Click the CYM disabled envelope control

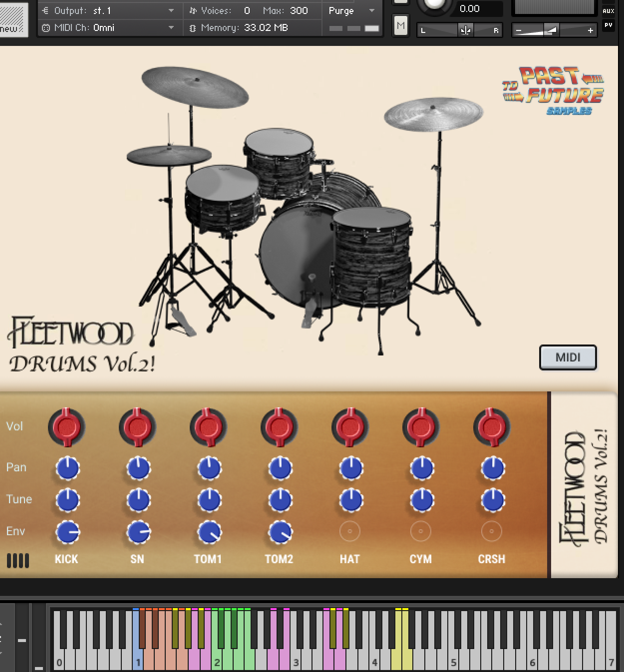pyautogui.click(x=421, y=531)
